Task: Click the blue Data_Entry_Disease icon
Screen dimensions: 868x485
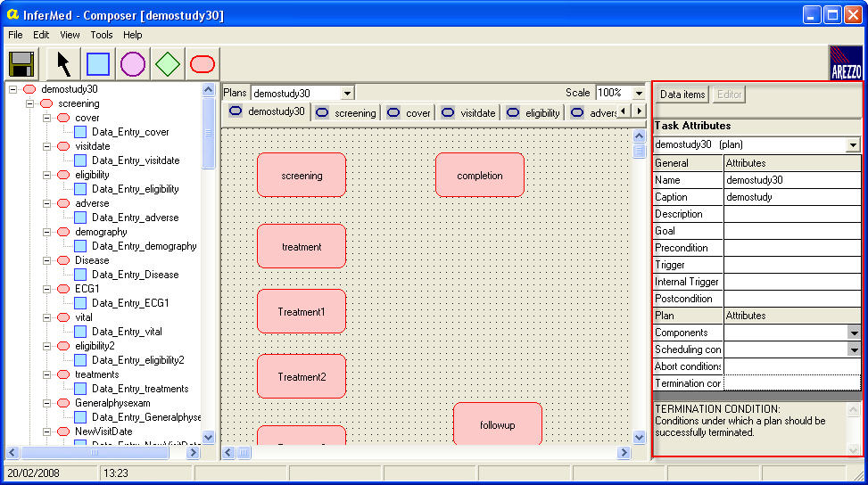Action: pyautogui.click(x=80, y=275)
